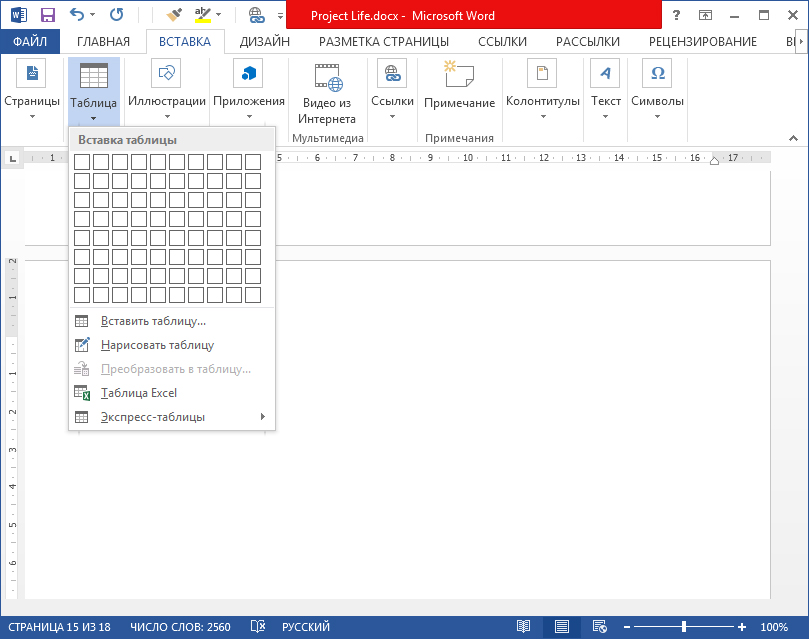Save the document with the floppy disk icon

(x=48, y=15)
